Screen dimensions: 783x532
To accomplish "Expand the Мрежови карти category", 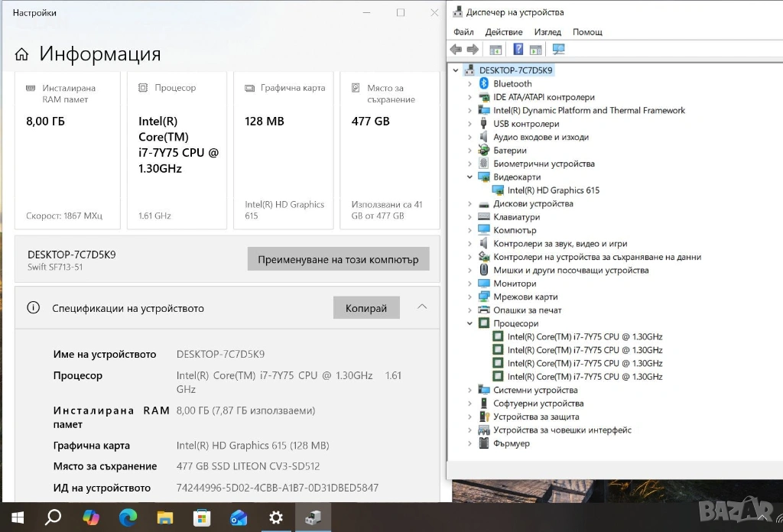I will 469,297.
